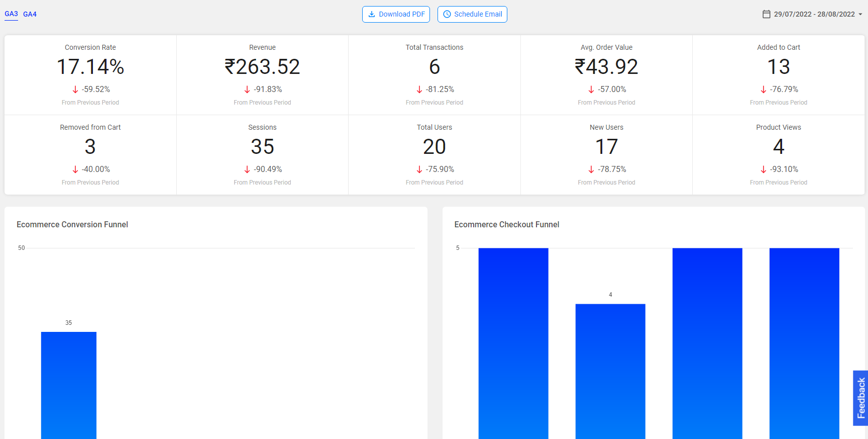
Task: Click the Removed from Cart card label
Action: (x=90, y=127)
